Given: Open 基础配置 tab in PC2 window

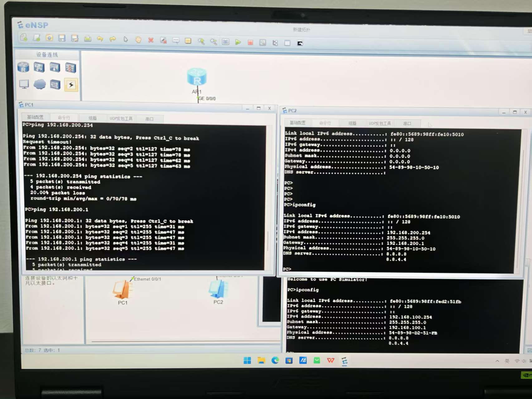Looking at the screenshot, I should (x=297, y=123).
